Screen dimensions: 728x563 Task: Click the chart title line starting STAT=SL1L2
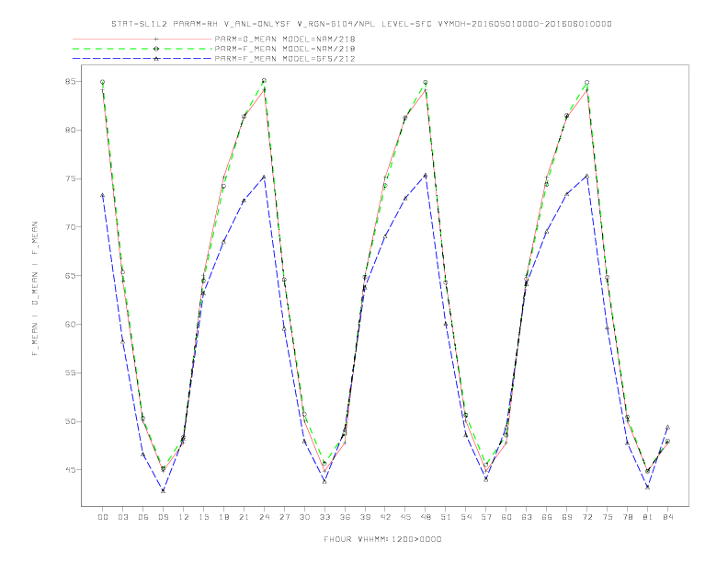[361, 24]
